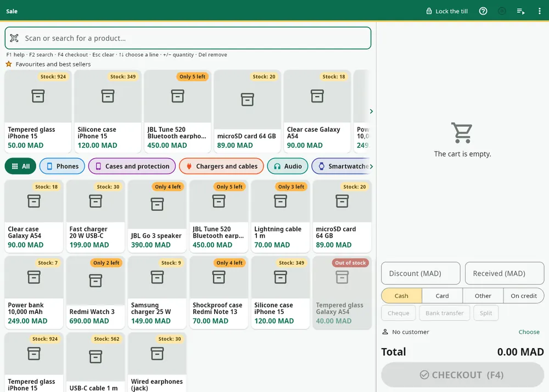The height and width of the screenshot is (392, 549).
Task: Filter products by Phones category
Action: click(63, 166)
